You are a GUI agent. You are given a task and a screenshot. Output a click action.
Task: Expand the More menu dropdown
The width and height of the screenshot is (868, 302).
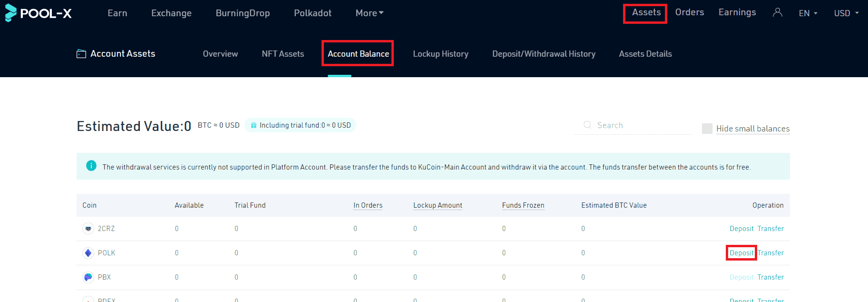(369, 13)
